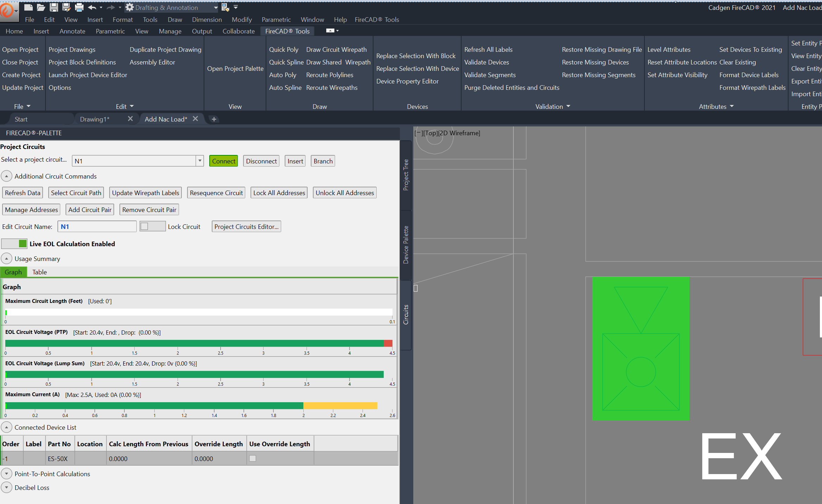The image size is (822, 504).
Task: Open the Device Palette side tab
Action: [x=406, y=245]
